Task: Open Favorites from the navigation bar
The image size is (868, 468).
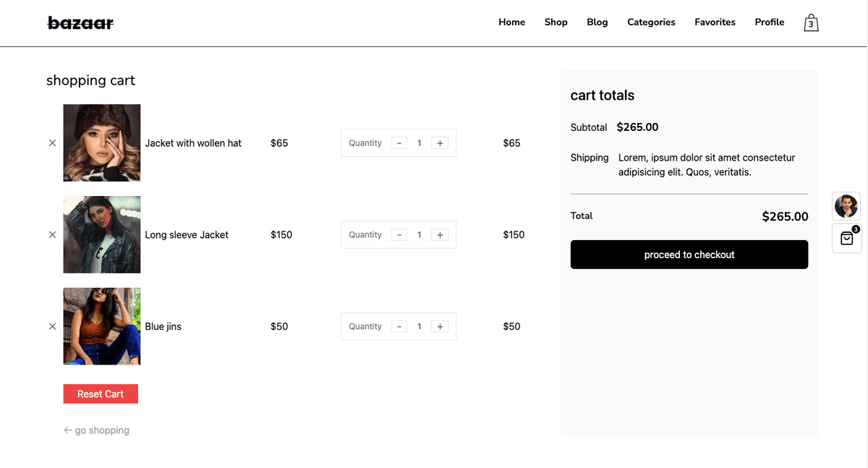Action: [x=715, y=22]
